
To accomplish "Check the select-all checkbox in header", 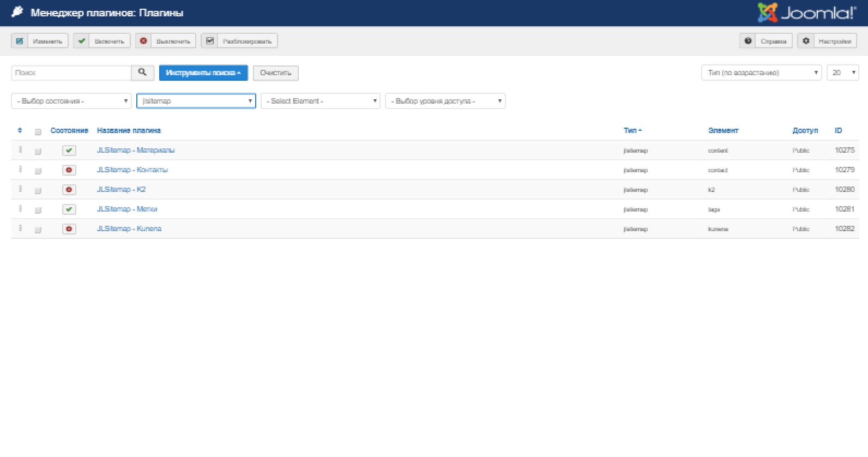I will click(x=38, y=132).
